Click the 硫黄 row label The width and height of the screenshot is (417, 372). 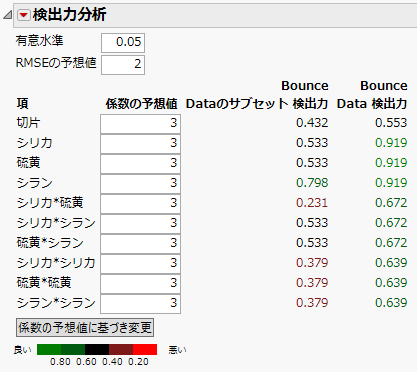click(28, 163)
